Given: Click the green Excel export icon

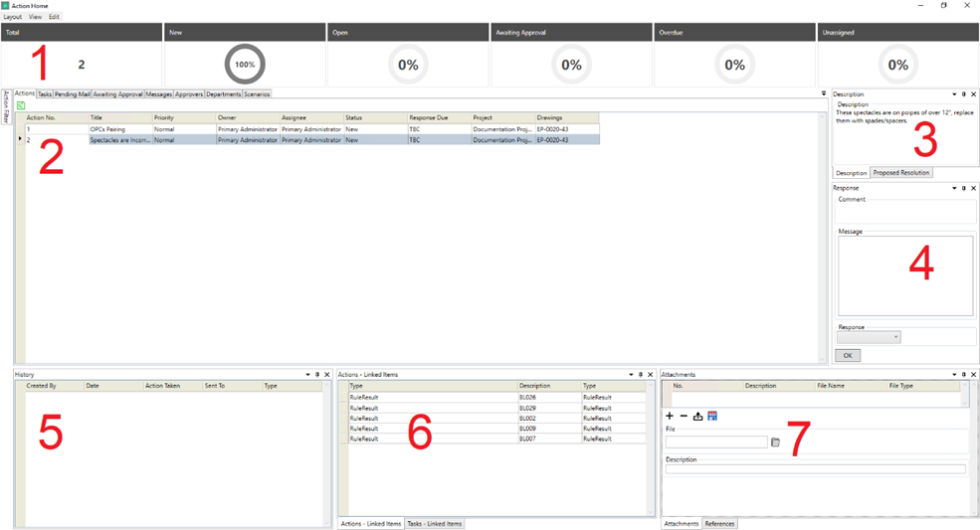Looking at the screenshot, I should (x=21, y=105).
